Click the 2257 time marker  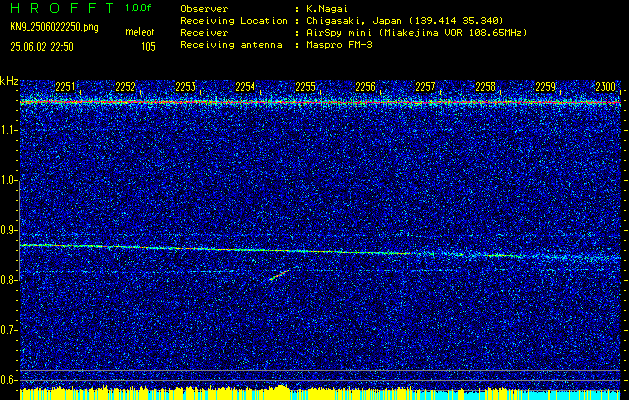point(425,87)
